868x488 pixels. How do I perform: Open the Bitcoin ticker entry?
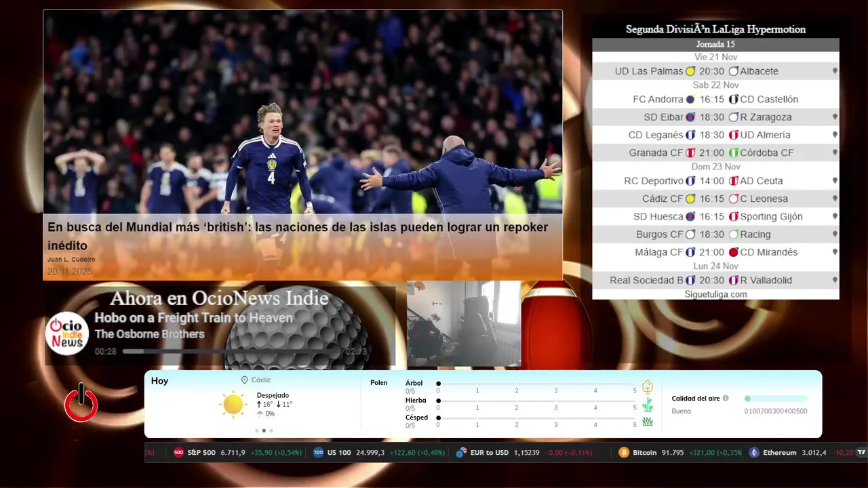680,453
